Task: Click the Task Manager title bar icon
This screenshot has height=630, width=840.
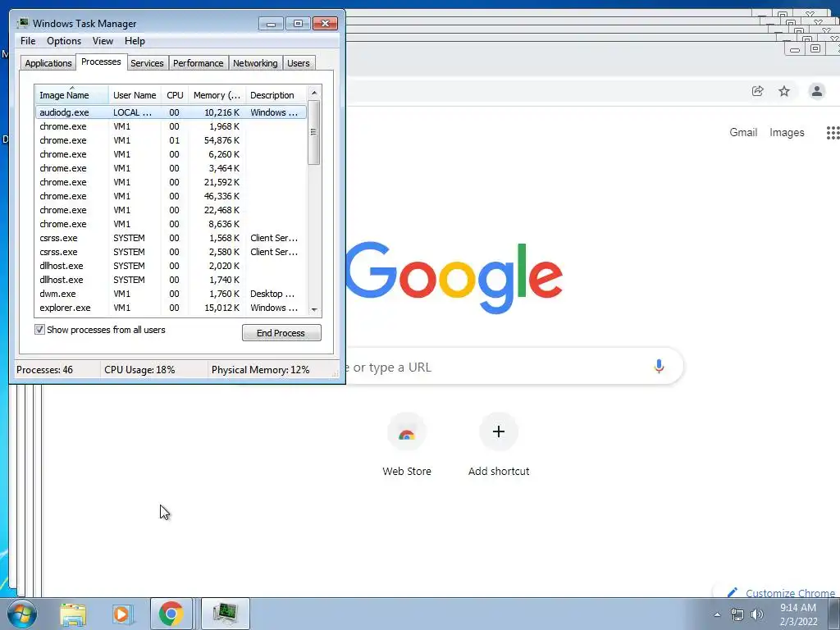Action: point(22,23)
